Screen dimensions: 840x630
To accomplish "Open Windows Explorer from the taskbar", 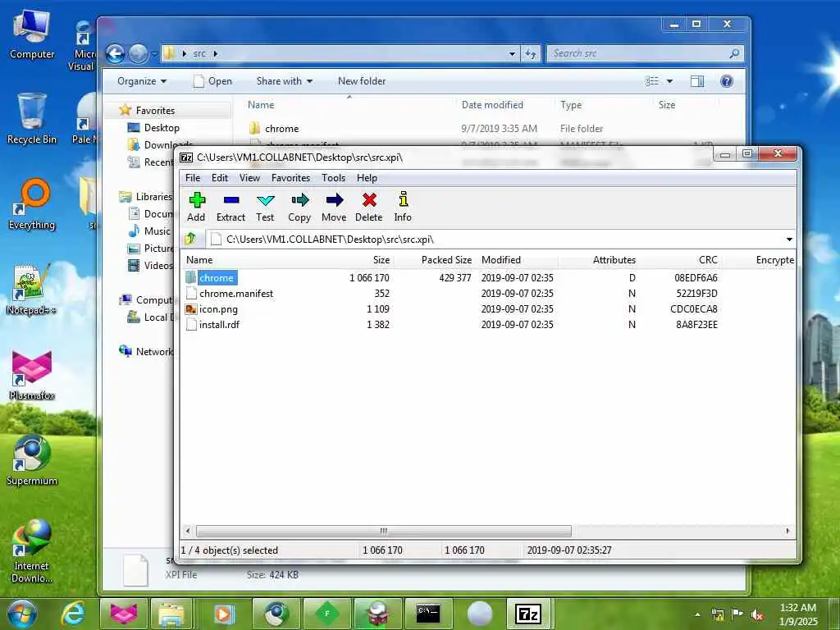I will tap(171, 614).
